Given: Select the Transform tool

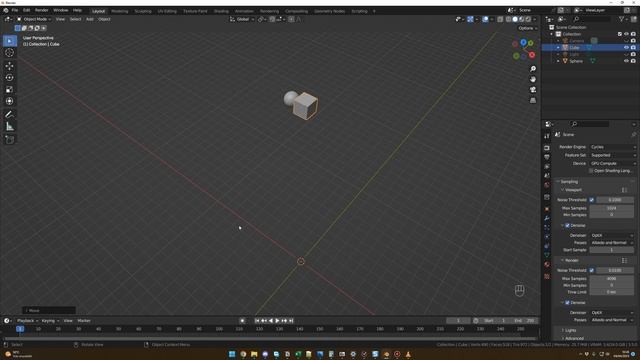Looking at the screenshot, I should (9, 101).
